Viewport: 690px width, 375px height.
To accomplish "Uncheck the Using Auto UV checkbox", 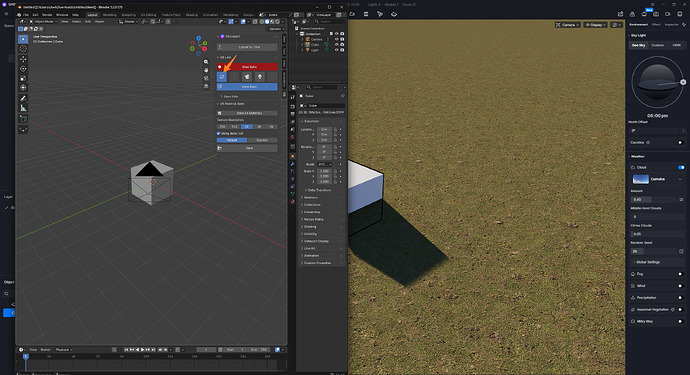I will pos(219,133).
